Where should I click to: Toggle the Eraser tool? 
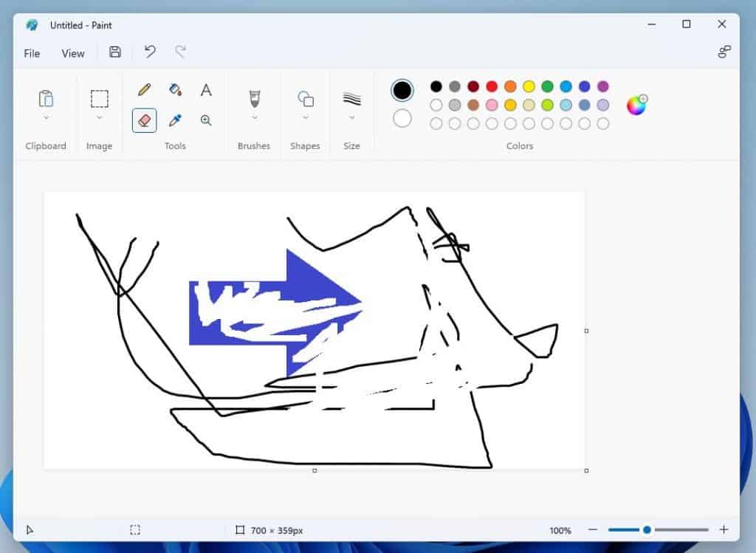click(144, 120)
